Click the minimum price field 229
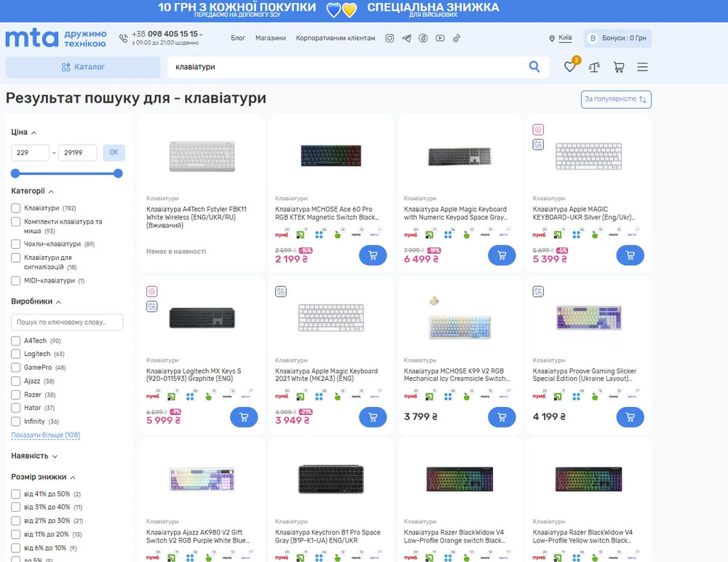The height and width of the screenshot is (562, 728). 30,152
